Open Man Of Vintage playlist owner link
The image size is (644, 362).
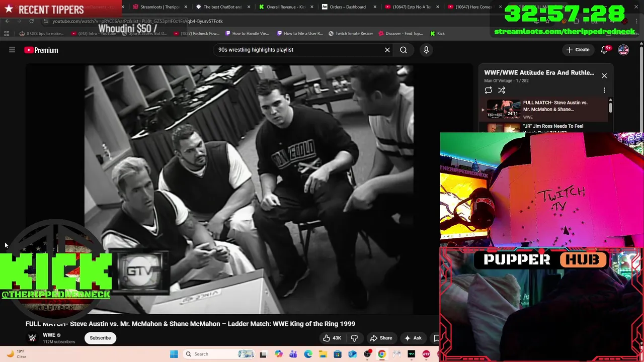click(499, 80)
